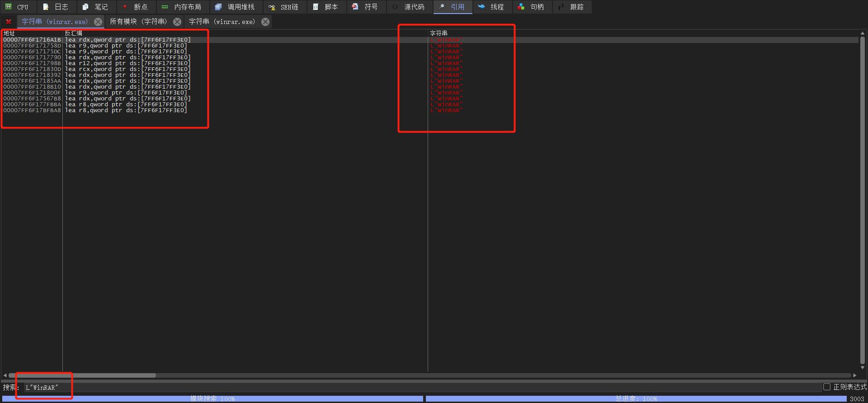This screenshot has height=403, width=868.
Task: Switch to the 跟踪 trace tab
Action: (572, 7)
